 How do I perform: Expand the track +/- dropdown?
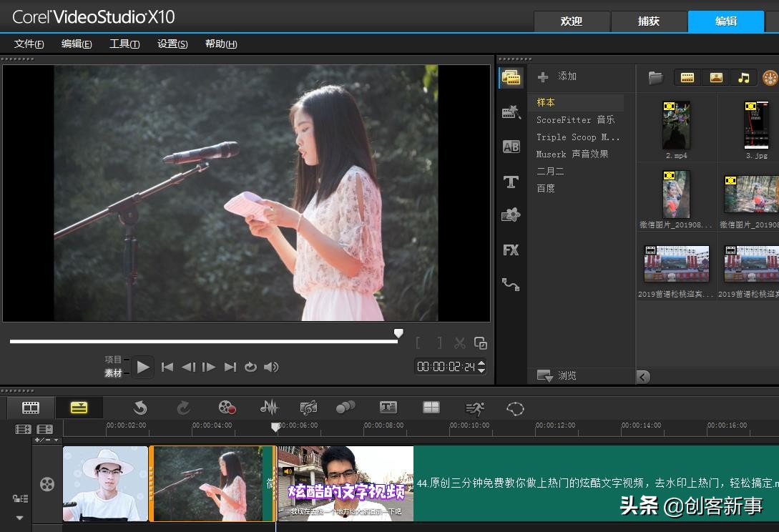47,440
